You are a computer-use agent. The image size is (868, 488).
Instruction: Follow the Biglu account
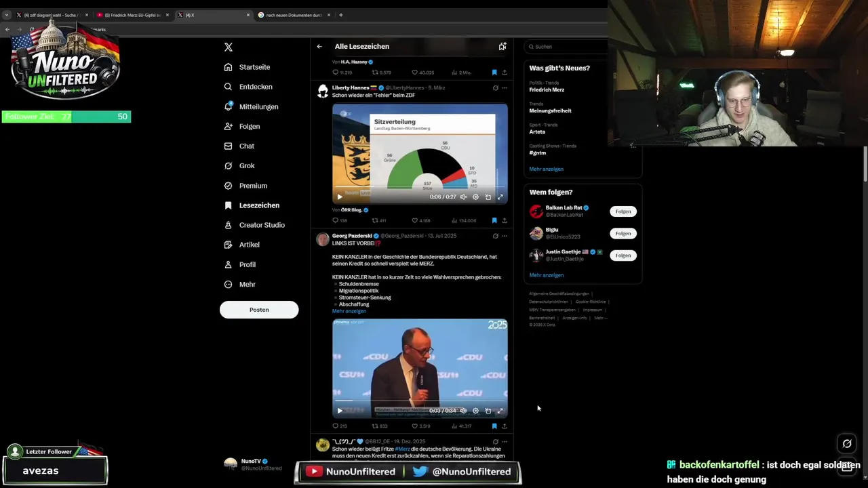click(x=623, y=233)
